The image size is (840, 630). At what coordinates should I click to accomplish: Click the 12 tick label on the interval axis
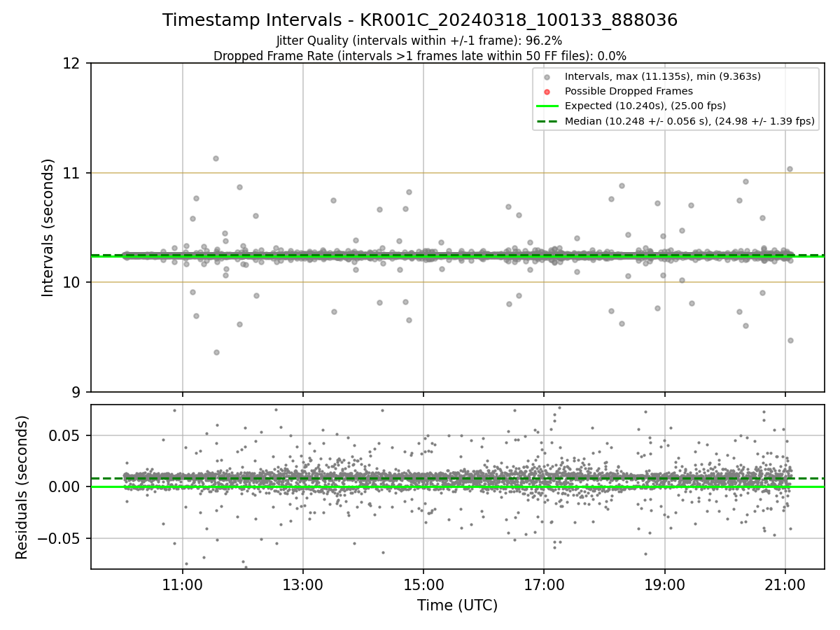71,64
